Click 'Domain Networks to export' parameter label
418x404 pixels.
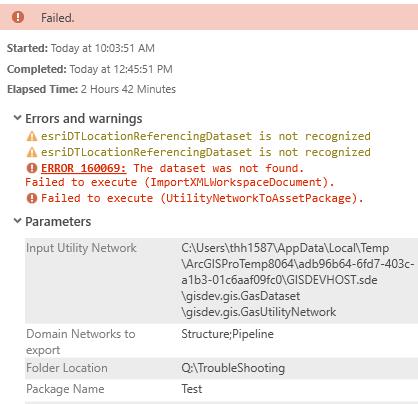81,342
